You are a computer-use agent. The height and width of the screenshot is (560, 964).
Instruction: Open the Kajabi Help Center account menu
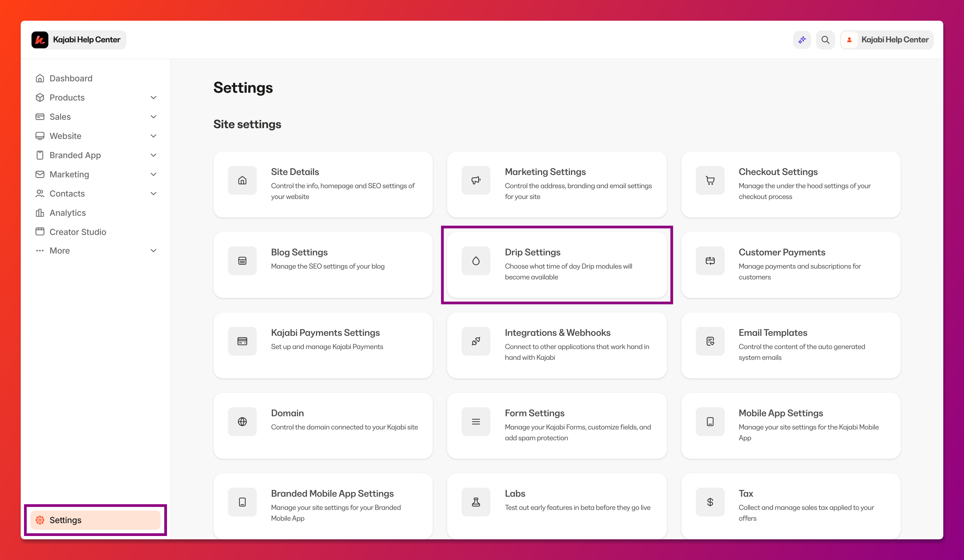pyautogui.click(x=887, y=40)
